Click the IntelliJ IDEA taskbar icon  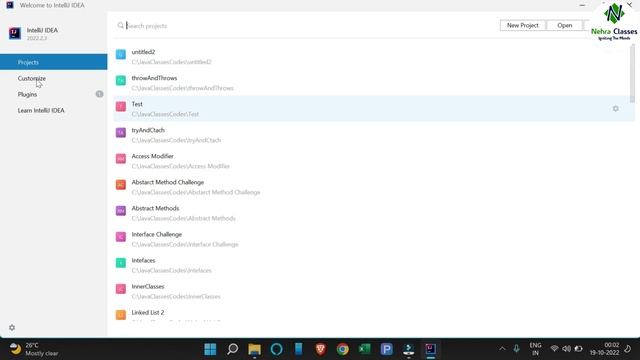click(431, 349)
